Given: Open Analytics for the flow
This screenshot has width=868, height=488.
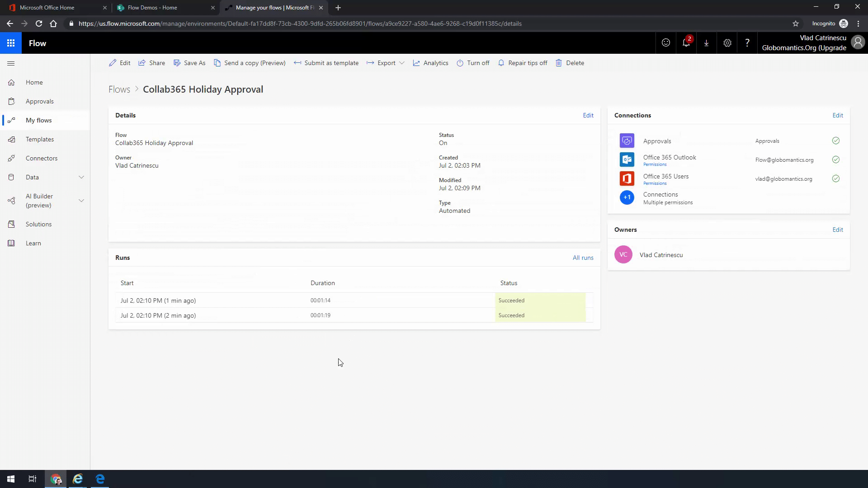Looking at the screenshot, I should click(x=430, y=63).
